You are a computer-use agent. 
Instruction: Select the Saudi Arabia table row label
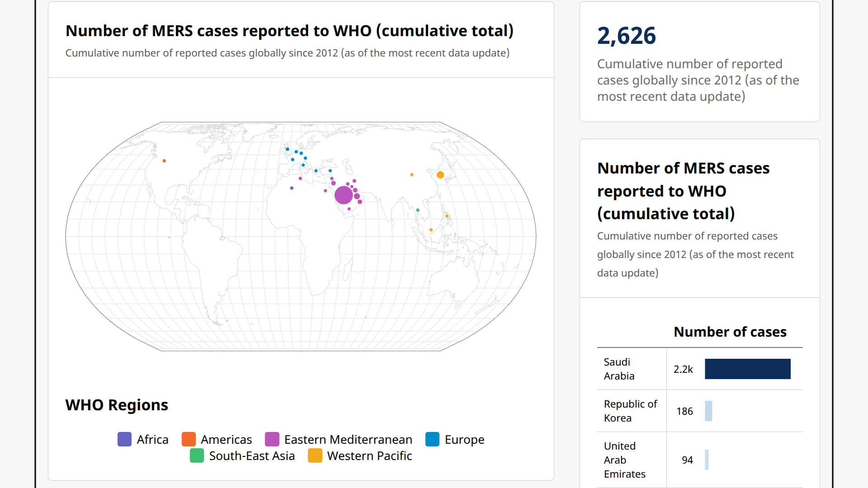click(x=619, y=369)
